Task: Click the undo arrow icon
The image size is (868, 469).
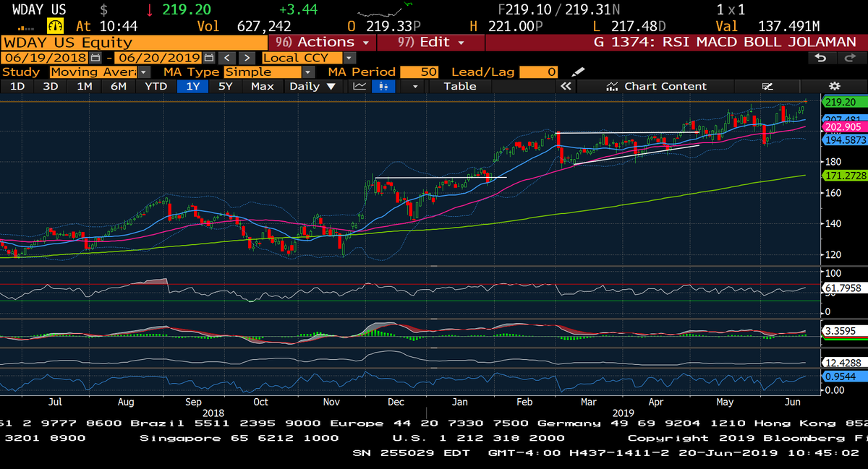Action: pyautogui.click(x=820, y=57)
